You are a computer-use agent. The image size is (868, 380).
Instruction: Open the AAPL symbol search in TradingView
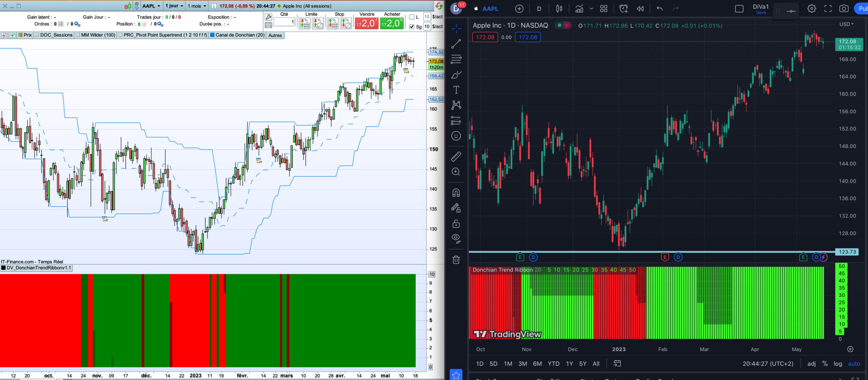click(490, 8)
